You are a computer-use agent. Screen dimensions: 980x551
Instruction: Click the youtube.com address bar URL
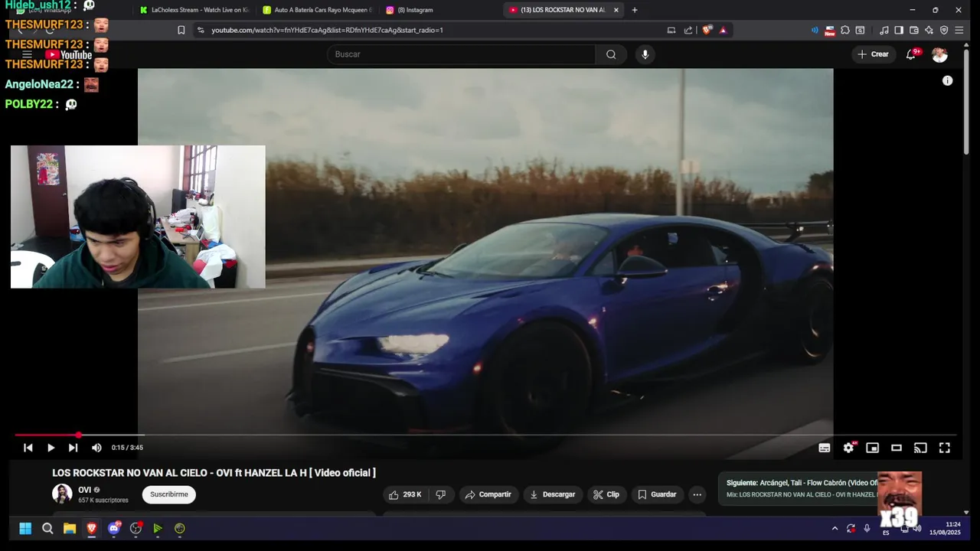(327, 30)
